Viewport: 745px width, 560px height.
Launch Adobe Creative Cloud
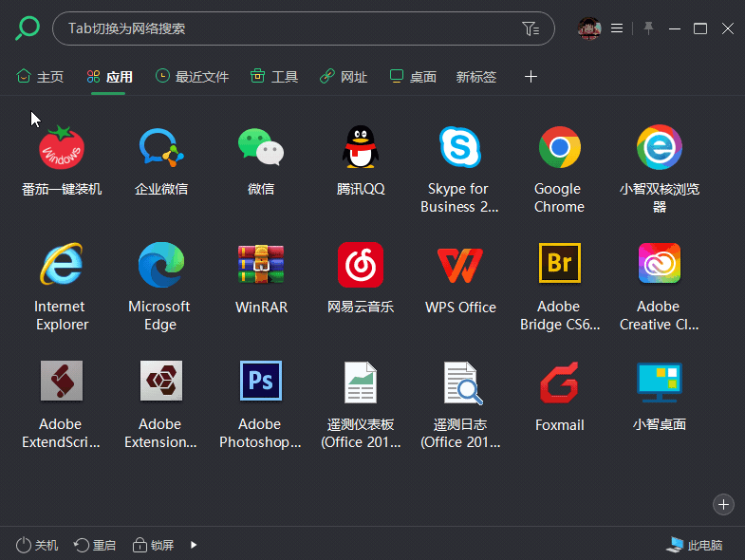pyautogui.click(x=660, y=263)
